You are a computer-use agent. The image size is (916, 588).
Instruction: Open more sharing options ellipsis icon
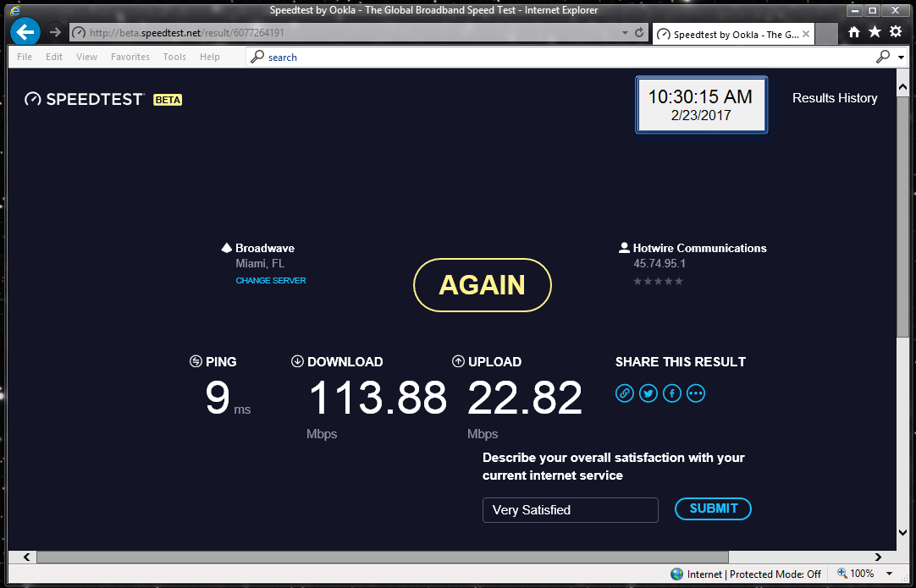tap(696, 393)
